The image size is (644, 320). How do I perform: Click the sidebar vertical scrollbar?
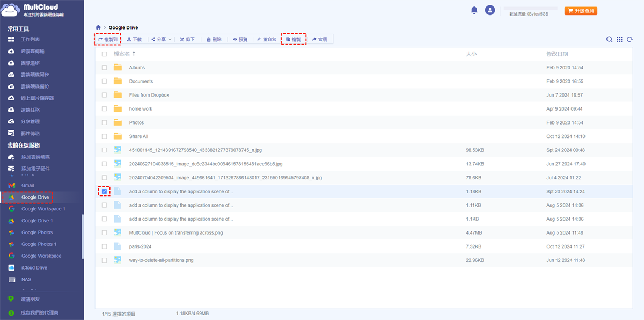click(x=82, y=236)
